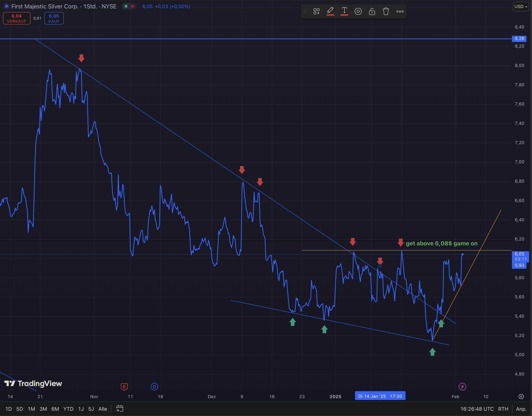Select the 1M time range

pyautogui.click(x=31, y=409)
